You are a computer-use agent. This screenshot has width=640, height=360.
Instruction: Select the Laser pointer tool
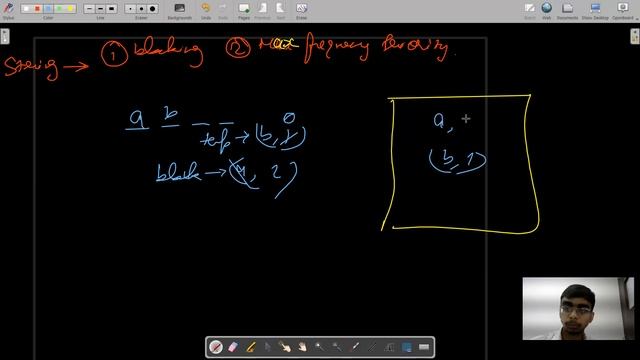pyautogui.click(x=354, y=347)
